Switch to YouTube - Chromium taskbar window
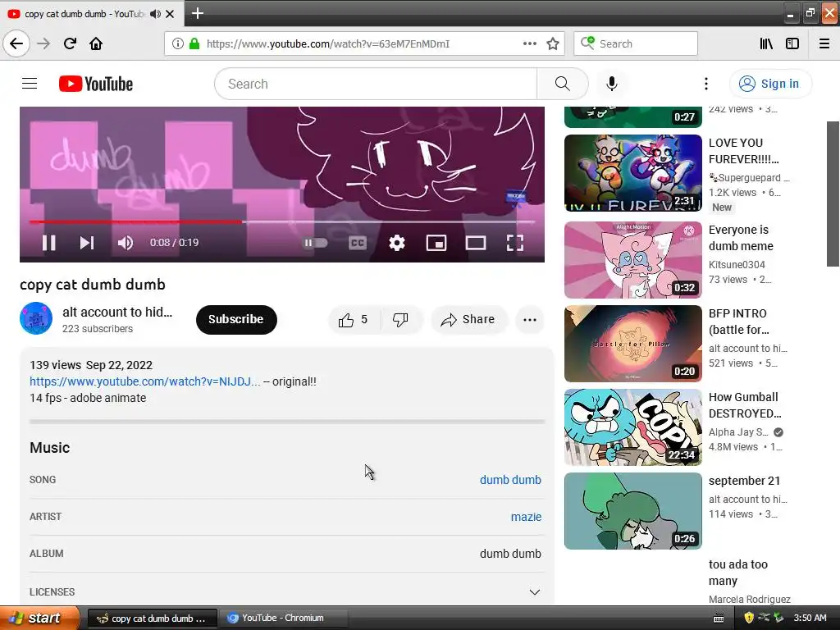This screenshot has height=630, width=840. pos(282,619)
